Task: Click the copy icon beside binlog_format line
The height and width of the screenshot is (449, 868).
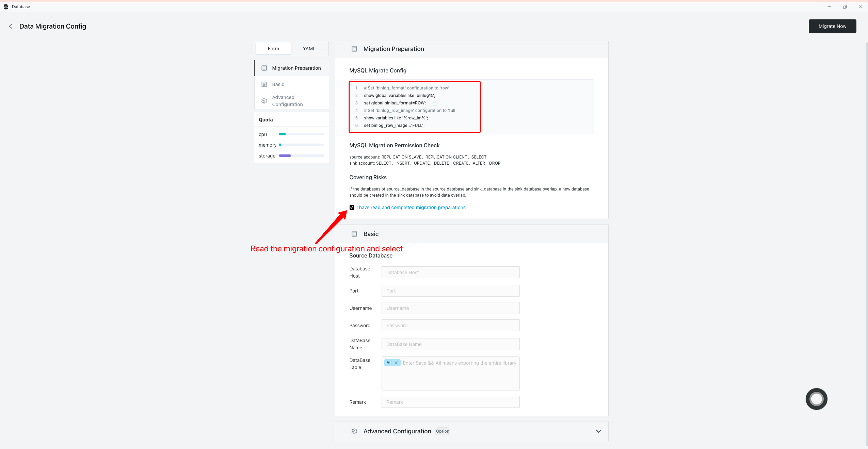Action: [435, 103]
